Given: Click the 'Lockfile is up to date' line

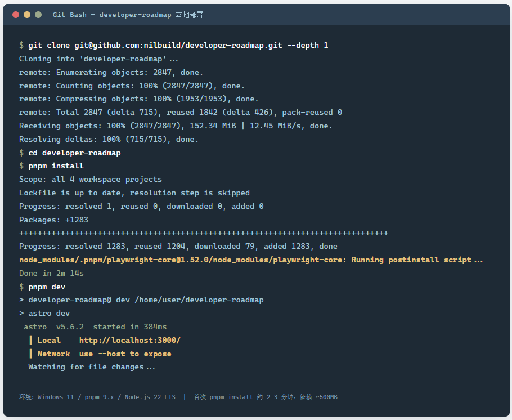Looking at the screenshot, I should [134, 193].
